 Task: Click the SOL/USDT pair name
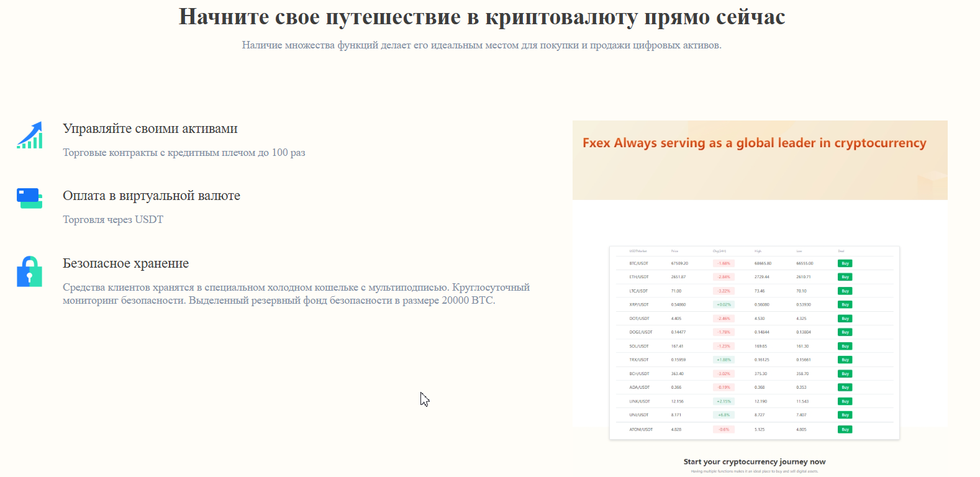[x=638, y=346]
